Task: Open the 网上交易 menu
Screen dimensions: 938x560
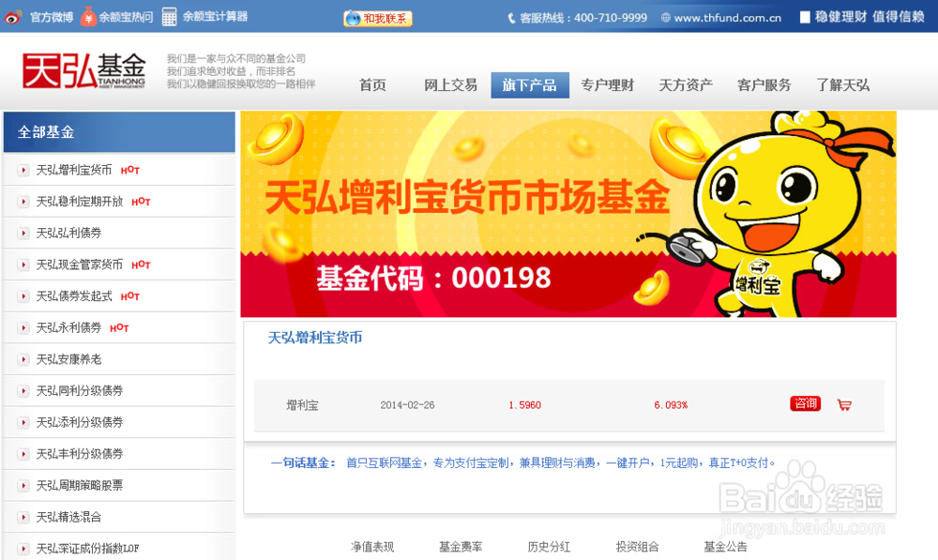Action: 450,85
